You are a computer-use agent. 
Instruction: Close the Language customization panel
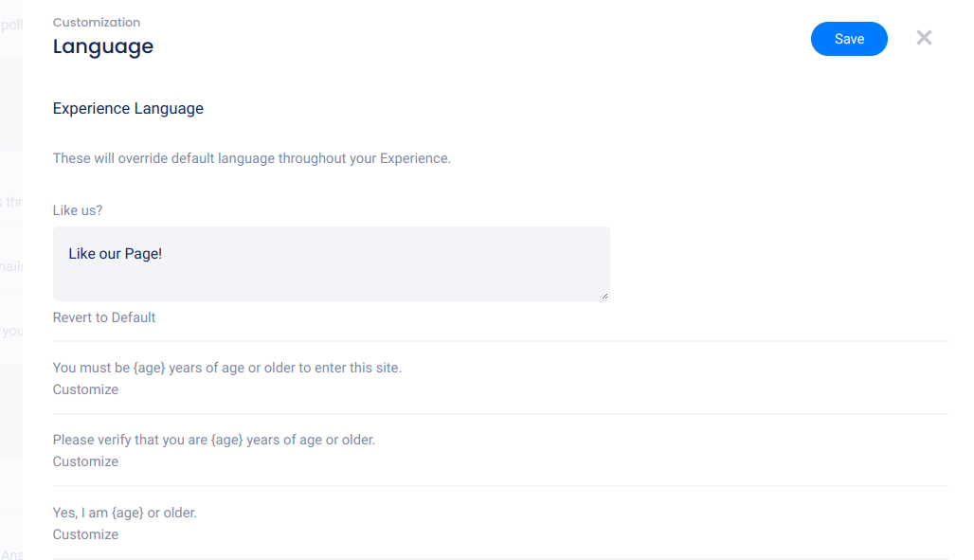click(924, 38)
